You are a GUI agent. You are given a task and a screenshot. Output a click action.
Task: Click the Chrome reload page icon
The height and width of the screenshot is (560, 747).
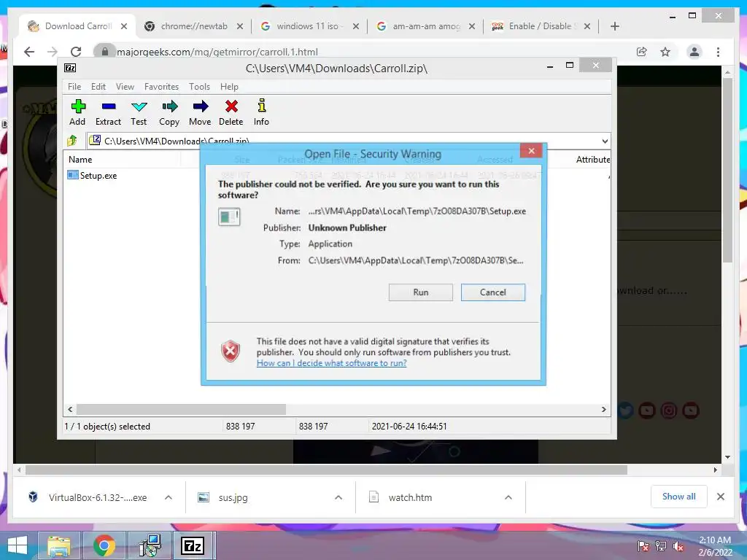tap(76, 52)
